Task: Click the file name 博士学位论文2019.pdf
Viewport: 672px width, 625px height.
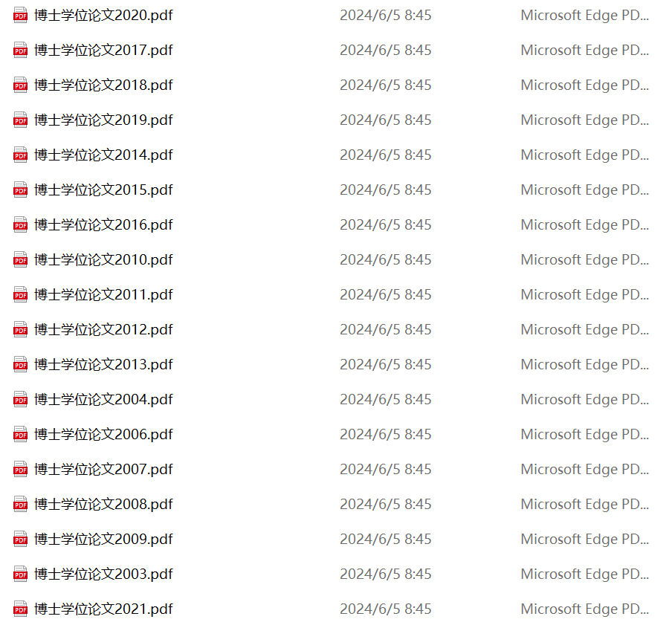Action: click(103, 120)
